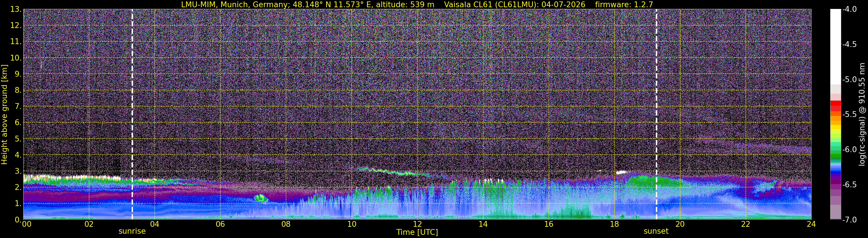Viewport: 868px width, 238px height.
Task: Click the '-6.0' colorbar tick label
Action: [849, 149]
